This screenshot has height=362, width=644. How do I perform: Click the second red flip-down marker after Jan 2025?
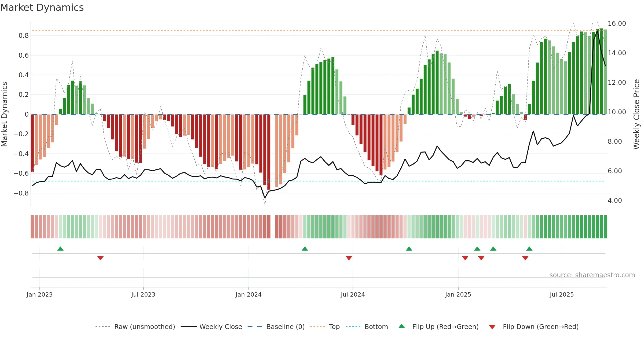click(x=481, y=258)
